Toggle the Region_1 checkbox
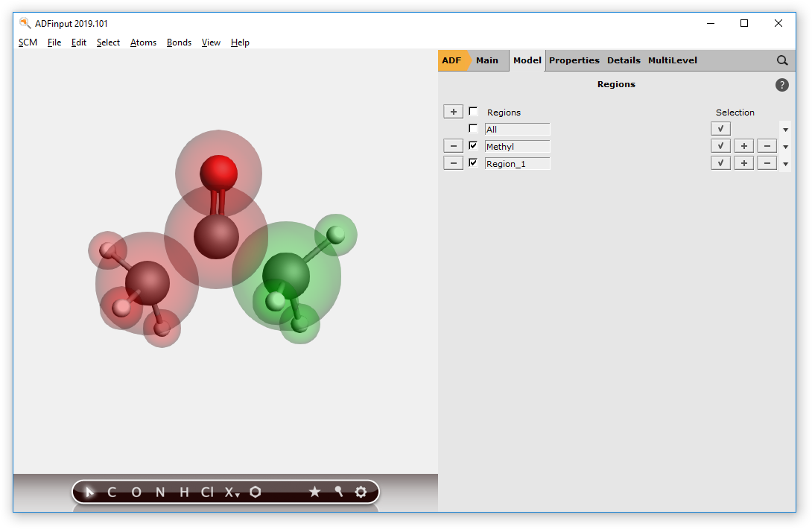Viewport: 812px width, 529px height. pyautogui.click(x=473, y=162)
